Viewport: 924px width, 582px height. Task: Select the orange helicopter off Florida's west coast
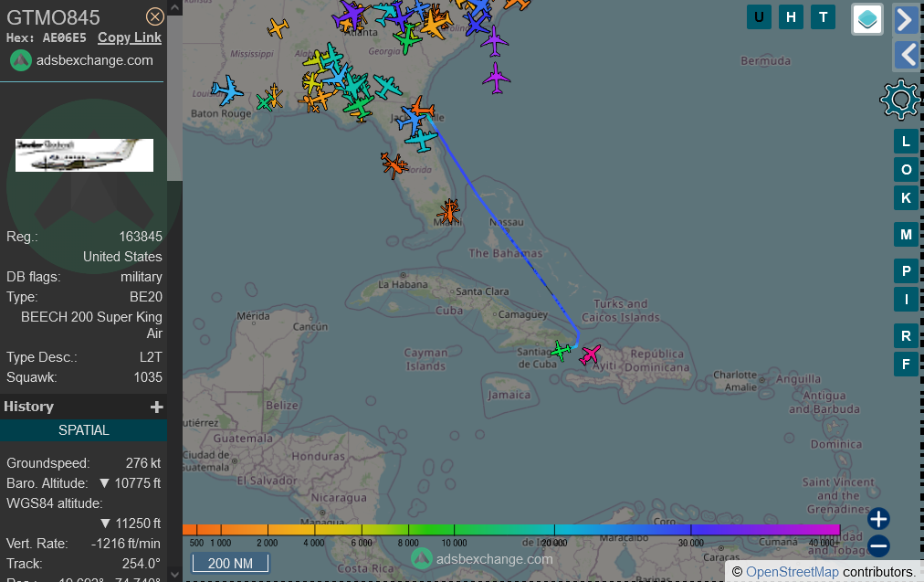[x=394, y=165]
